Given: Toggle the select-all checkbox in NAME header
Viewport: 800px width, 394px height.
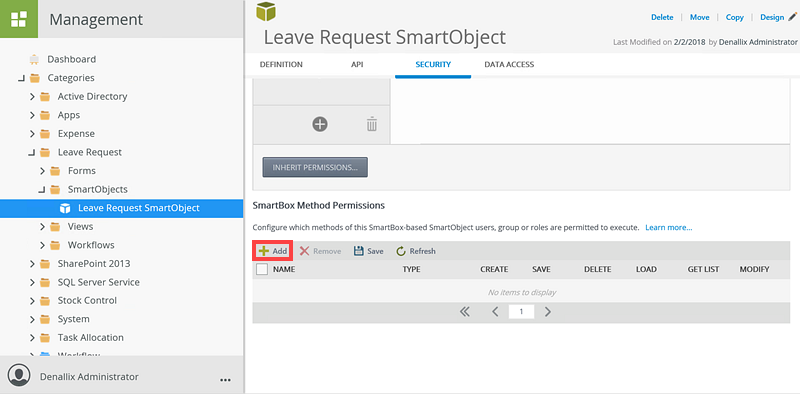Looking at the screenshot, I should pos(262,269).
